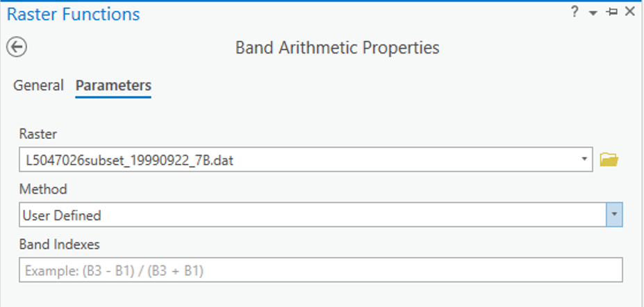Expand the Method dropdown arrow
The image size is (644, 307).
click(x=614, y=215)
